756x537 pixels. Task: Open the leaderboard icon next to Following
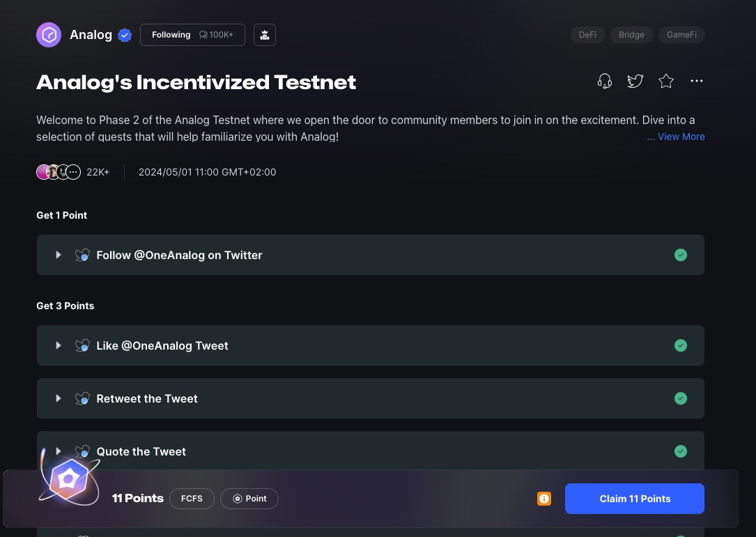point(265,35)
